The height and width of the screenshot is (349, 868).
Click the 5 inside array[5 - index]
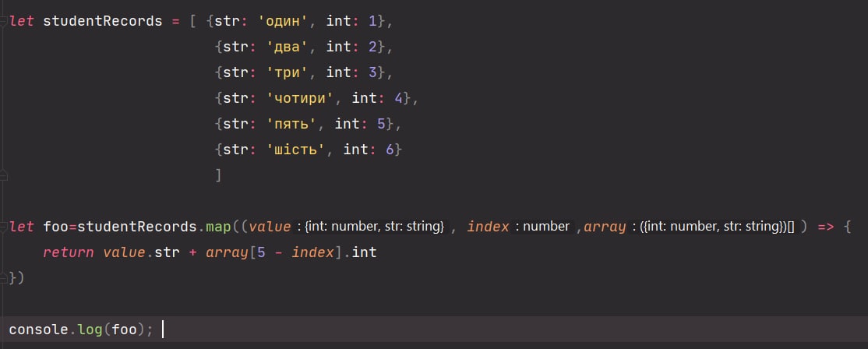pos(261,252)
